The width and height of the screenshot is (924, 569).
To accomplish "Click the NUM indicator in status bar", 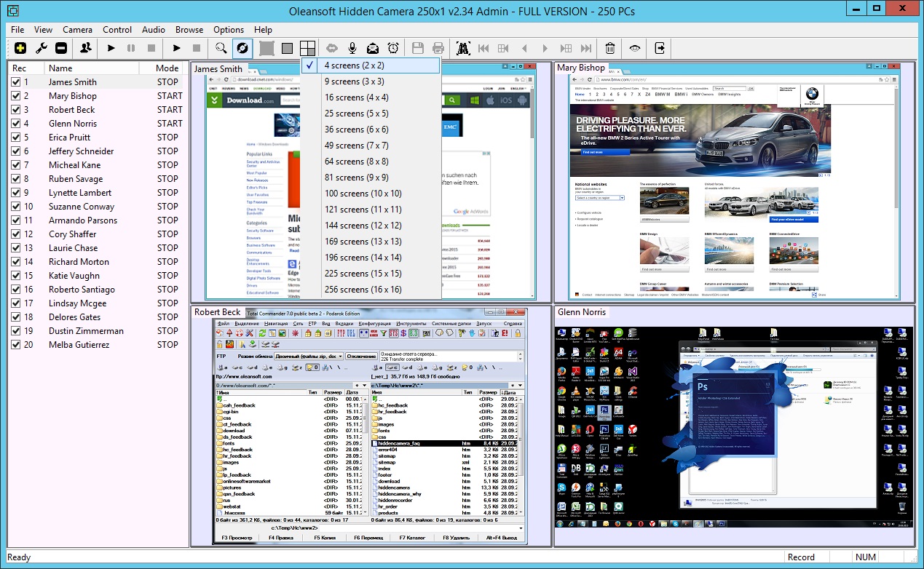I will click(x=865, y=557).
